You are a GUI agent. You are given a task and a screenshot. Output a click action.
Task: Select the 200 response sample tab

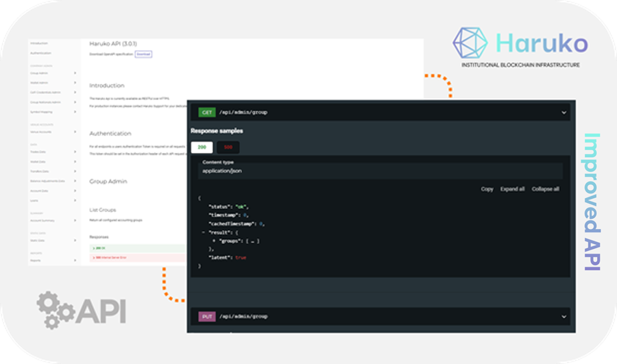(x=202, y=147)
